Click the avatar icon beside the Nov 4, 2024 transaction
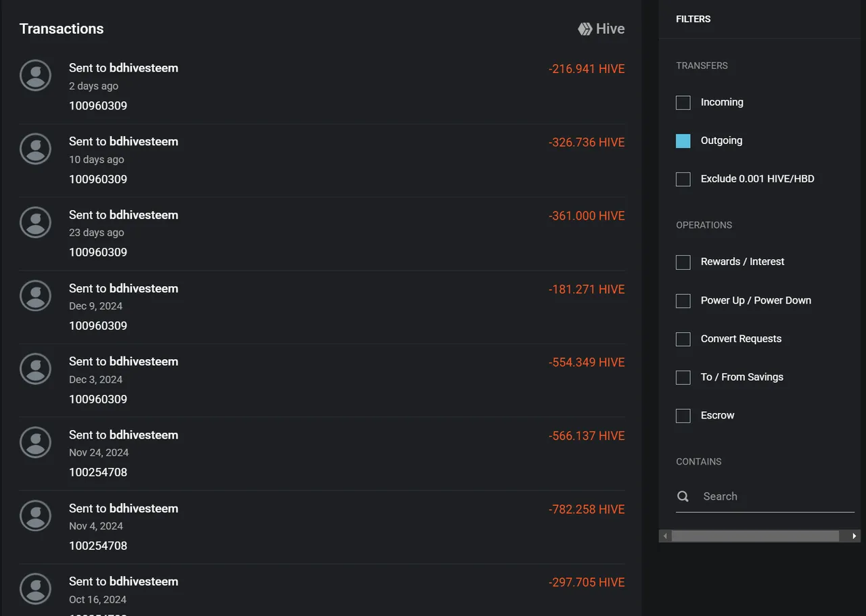Screen dimensions: 866x616 tap(35, 515)
